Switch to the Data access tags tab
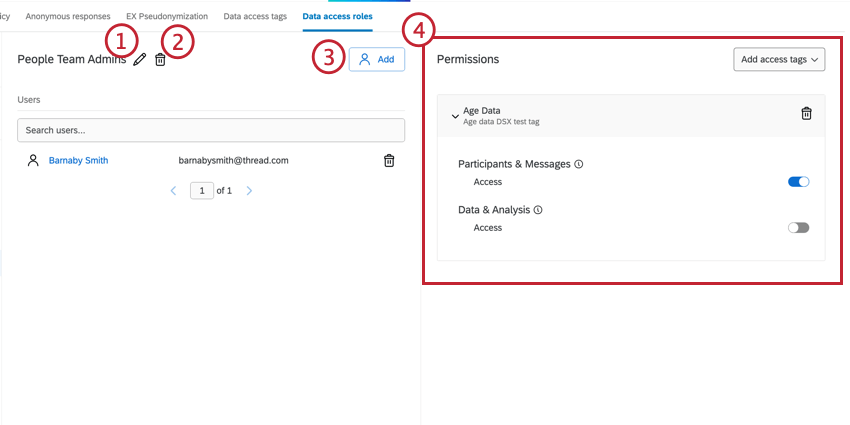This screenshot has width=850, height=425. pos(255,16)
